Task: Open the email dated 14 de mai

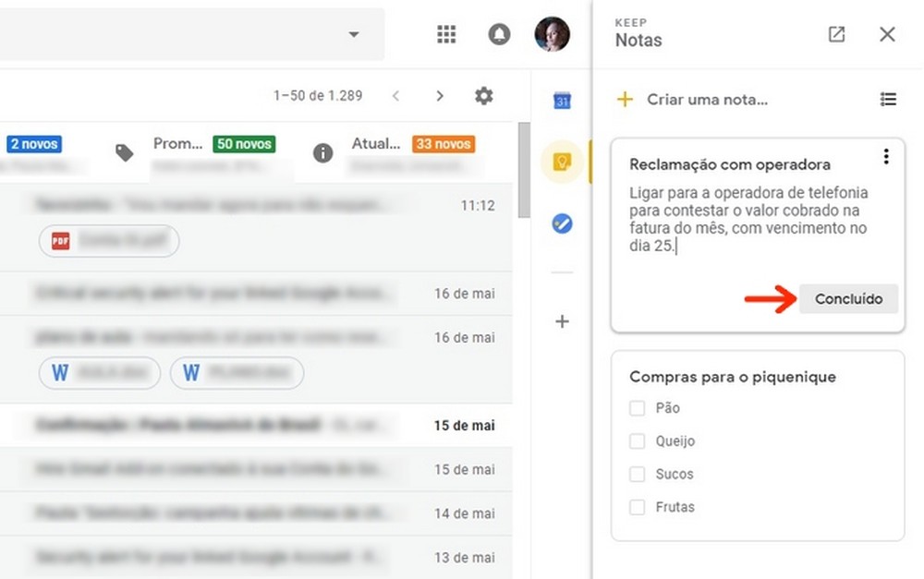Action: pyautogui.click(x=256, y=513)
